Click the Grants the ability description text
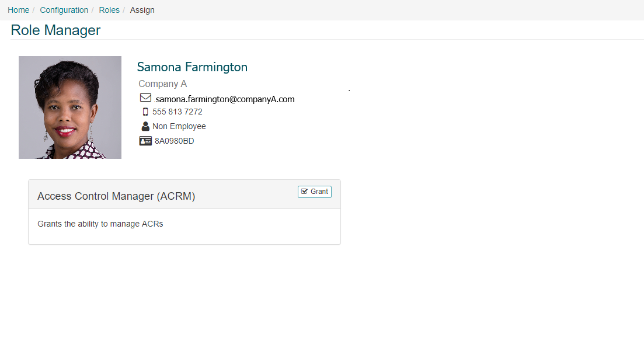The height and width of the screenshot is (337, 644). point(100,224)
